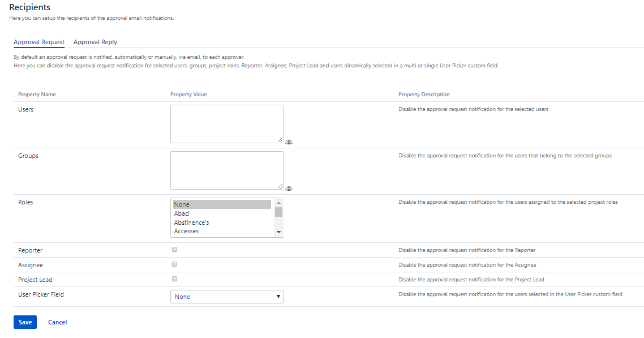644x338 pixels.
Task: Open the user picker icon beside Users field
Action: (x=289, y=142)
